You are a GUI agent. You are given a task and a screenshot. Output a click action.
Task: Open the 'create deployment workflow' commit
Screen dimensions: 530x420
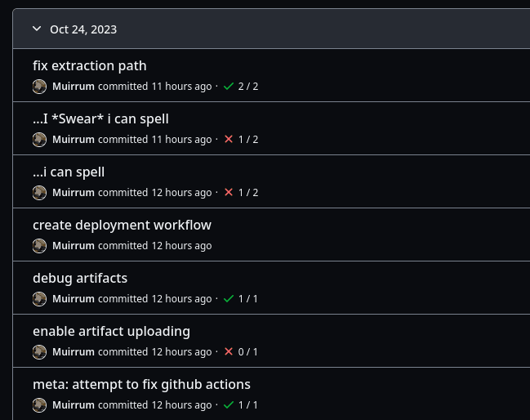122,225
